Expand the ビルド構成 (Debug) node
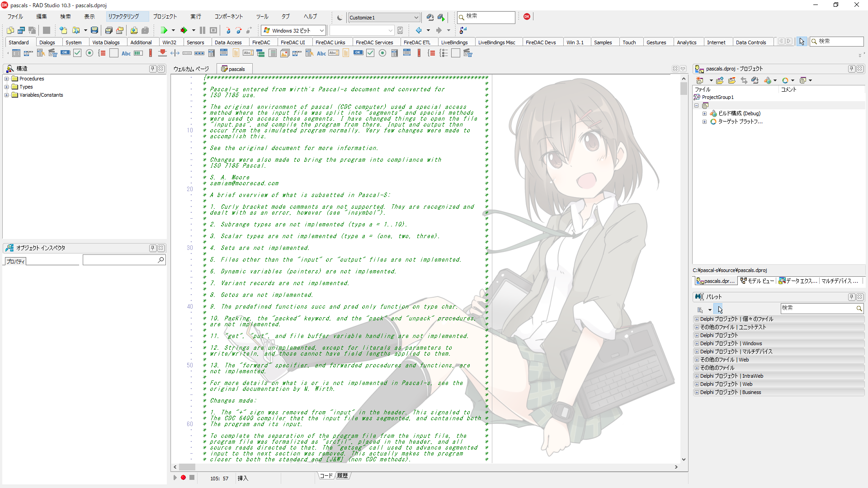 704,113
